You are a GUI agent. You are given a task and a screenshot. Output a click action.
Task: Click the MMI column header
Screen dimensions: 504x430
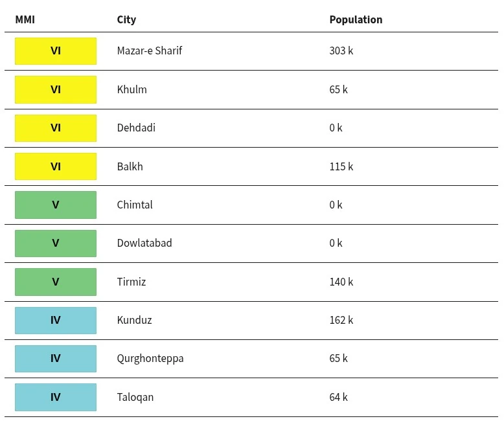click(x=25, y=19)
